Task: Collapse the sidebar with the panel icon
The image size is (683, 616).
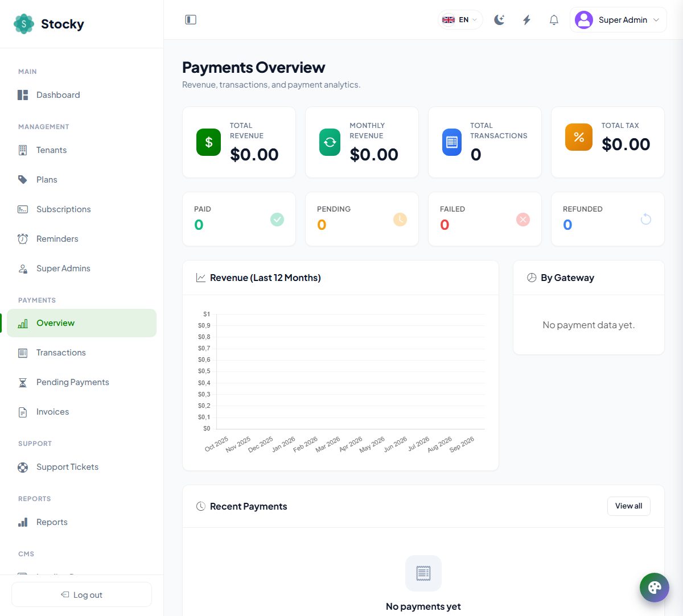Action: pyautogui.click(x=191, y=20)
